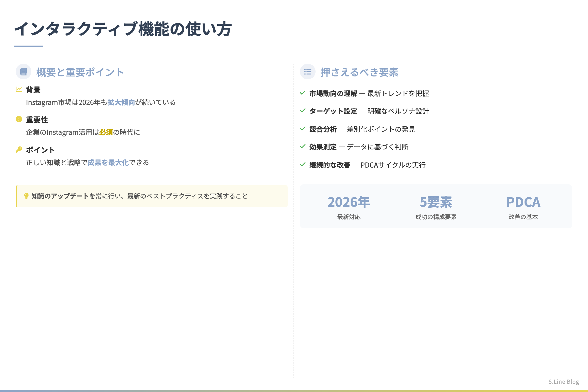
Task: Click the stat value 2026年
Action: (349, 202)
